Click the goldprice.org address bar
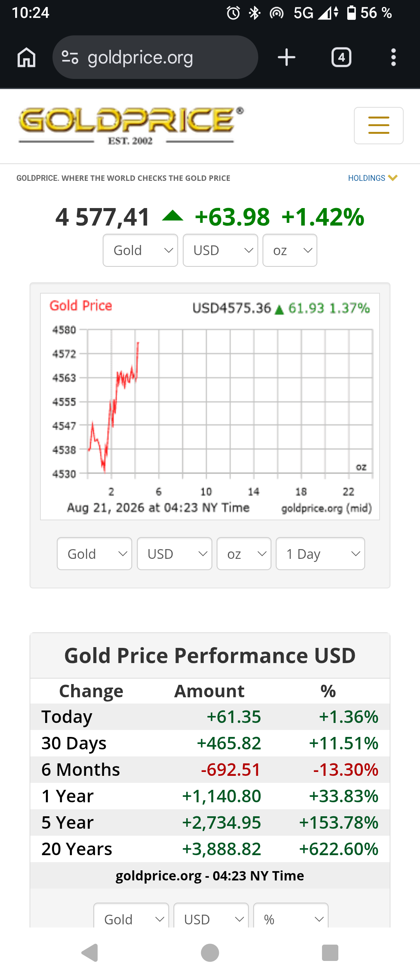This screenshot has width=420, height=980. point(155,58)
